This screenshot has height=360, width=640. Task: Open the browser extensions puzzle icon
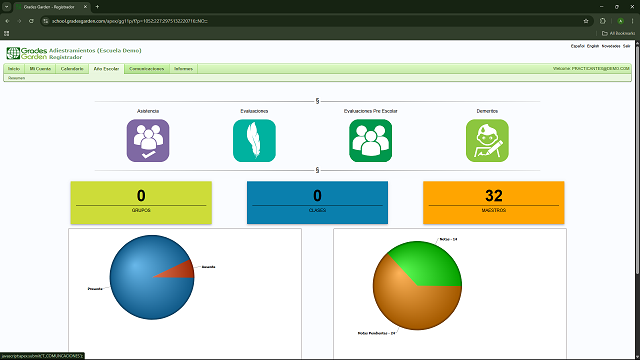pos(603,21)
